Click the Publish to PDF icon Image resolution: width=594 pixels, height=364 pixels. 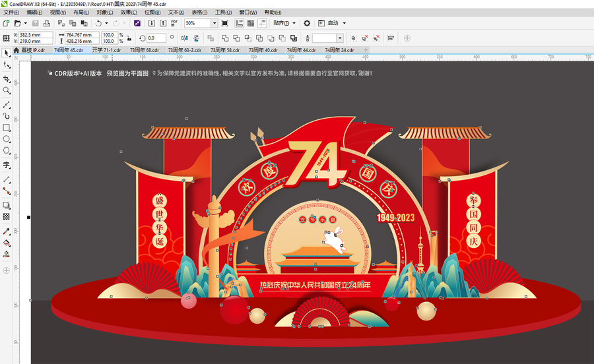click(x=174, y=23)
